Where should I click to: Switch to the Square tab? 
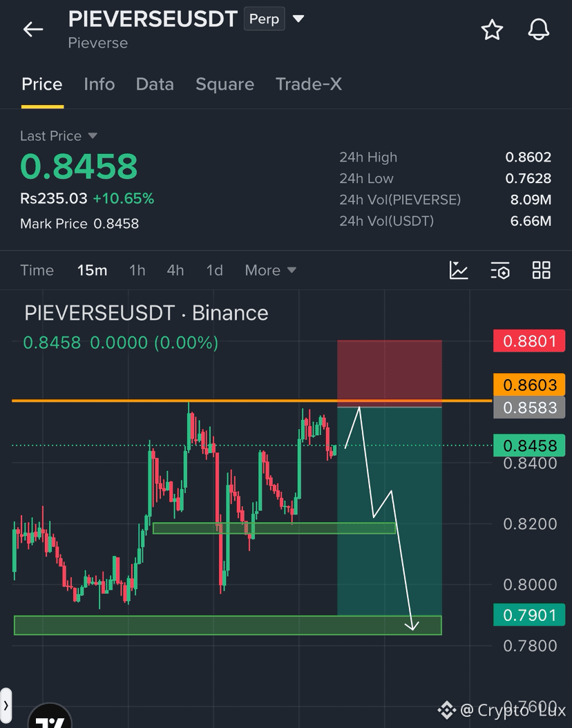coord(225,84)
